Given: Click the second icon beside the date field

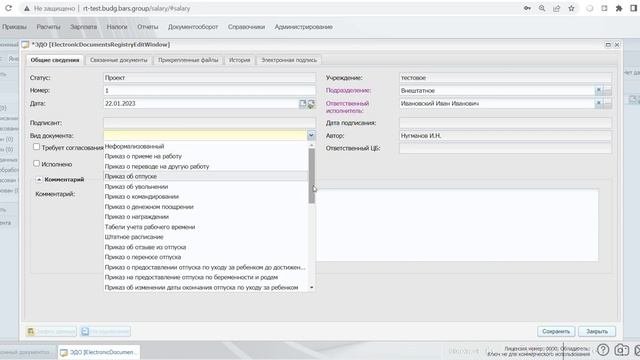Looking at the screenshot, I should click(x=311, y=104).
